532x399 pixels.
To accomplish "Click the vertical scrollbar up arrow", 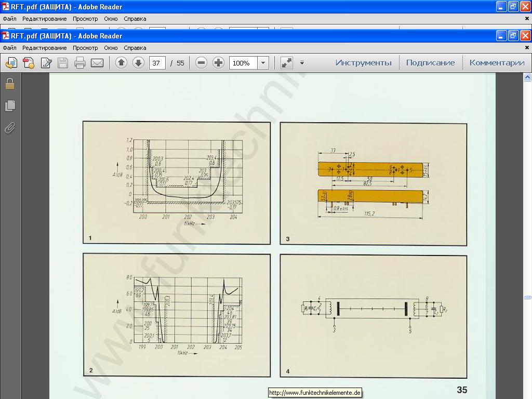I will pyautogui.click(x=527, y=77).
